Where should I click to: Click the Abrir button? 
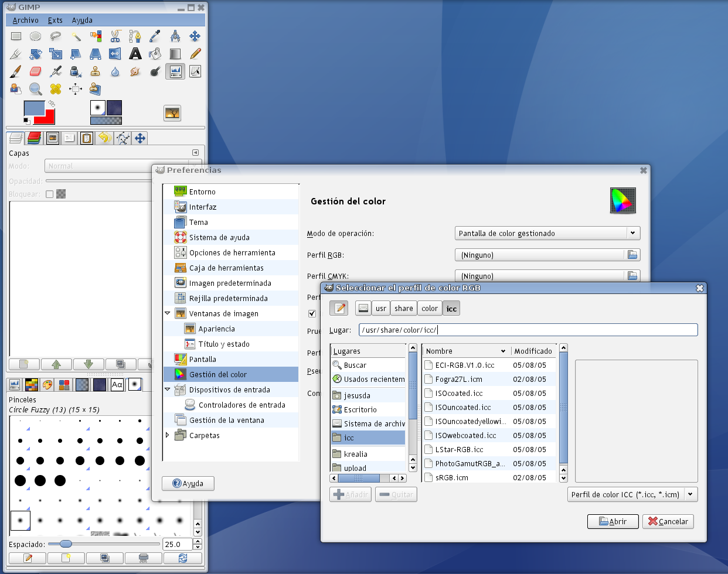pyautogui.click(x=613, y=521)
